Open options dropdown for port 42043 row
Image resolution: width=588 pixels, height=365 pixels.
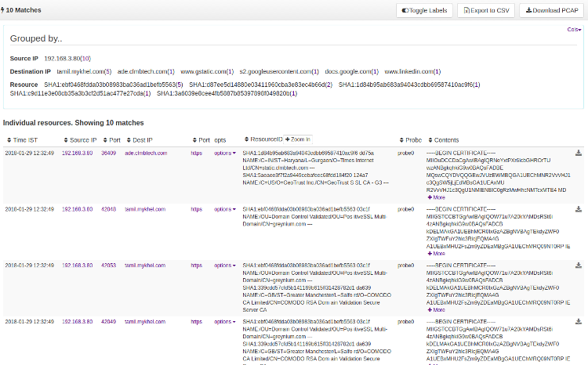[x=225, y=210]
